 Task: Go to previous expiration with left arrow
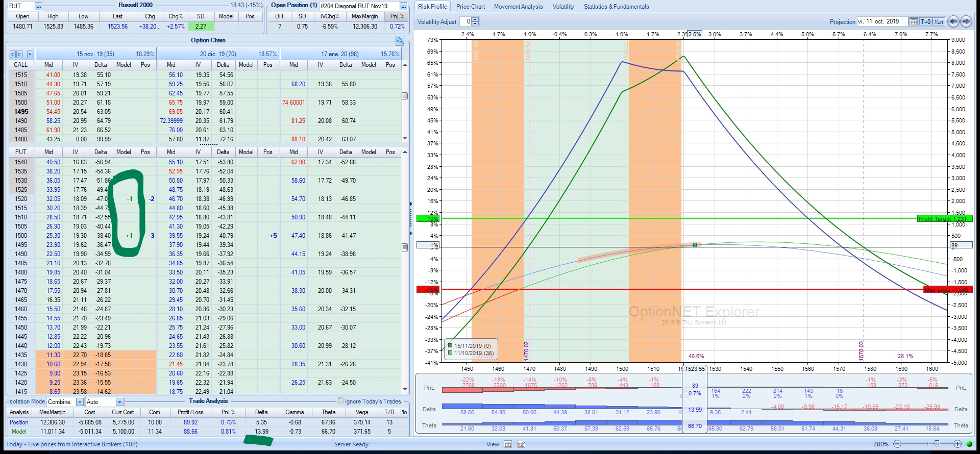(13, 54)
